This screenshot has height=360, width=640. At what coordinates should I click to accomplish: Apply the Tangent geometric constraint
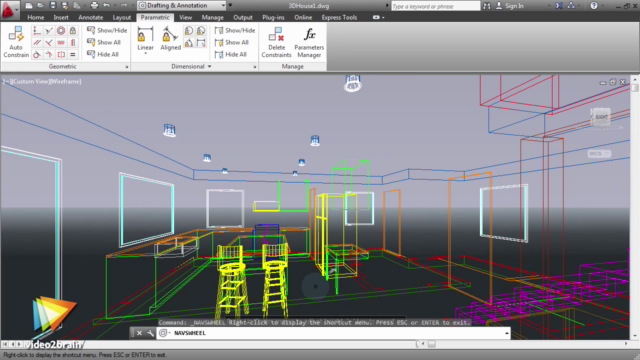click(x=37, y=54)
